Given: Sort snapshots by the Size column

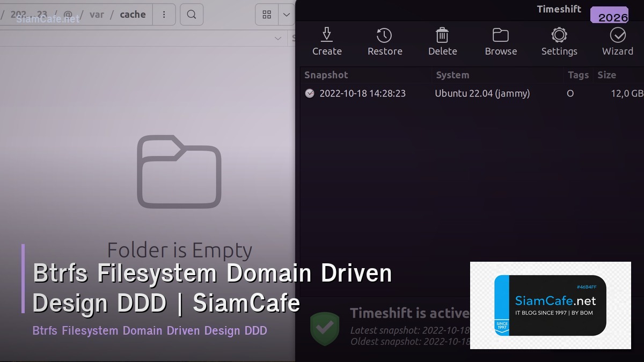Looking at the screenshot, I should tap(607, 75).
